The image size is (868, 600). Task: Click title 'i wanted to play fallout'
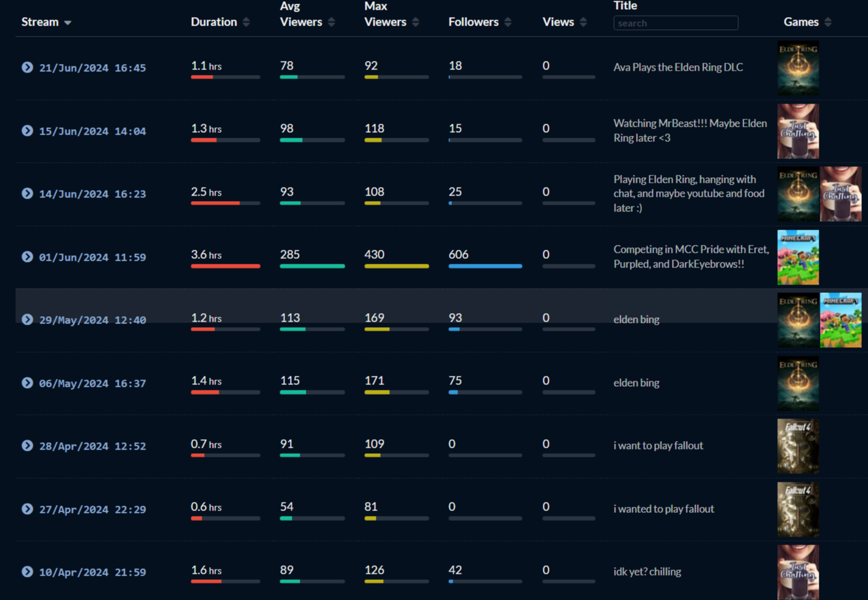coord(663,509)
